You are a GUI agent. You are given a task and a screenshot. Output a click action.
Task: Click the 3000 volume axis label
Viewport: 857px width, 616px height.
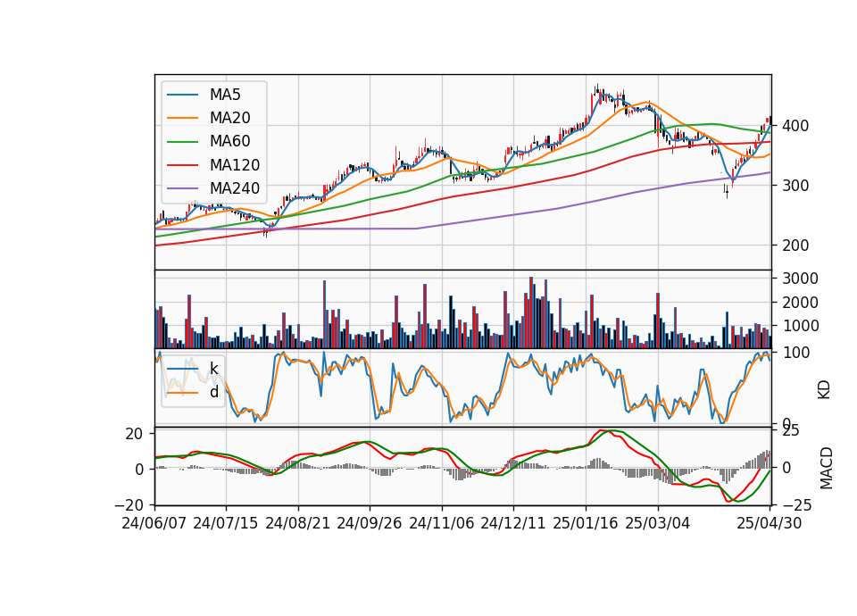click(x=800, y=279)
